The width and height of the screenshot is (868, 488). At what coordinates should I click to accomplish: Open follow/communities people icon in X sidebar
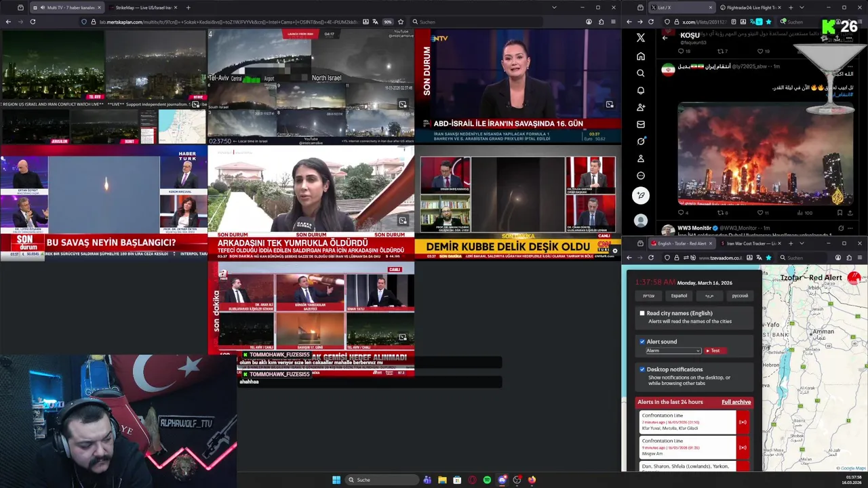click(x=641, y=107)
